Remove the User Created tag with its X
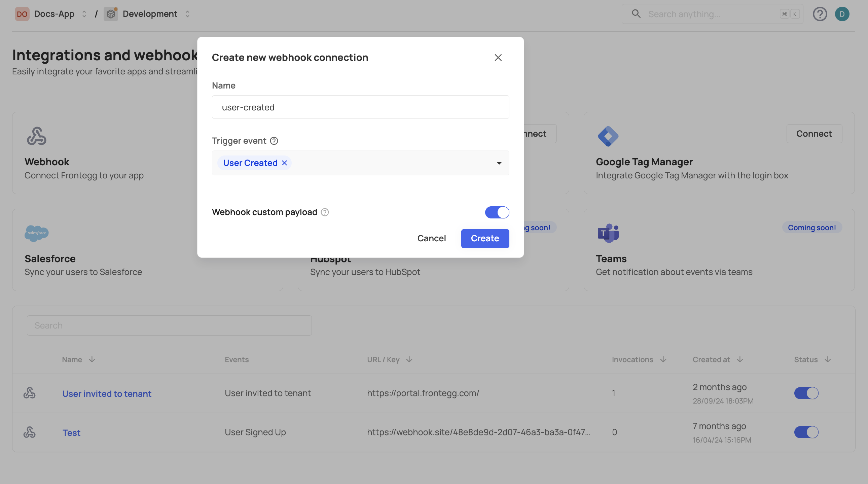This screenshot has height=484, width=868. click(284, 163)
